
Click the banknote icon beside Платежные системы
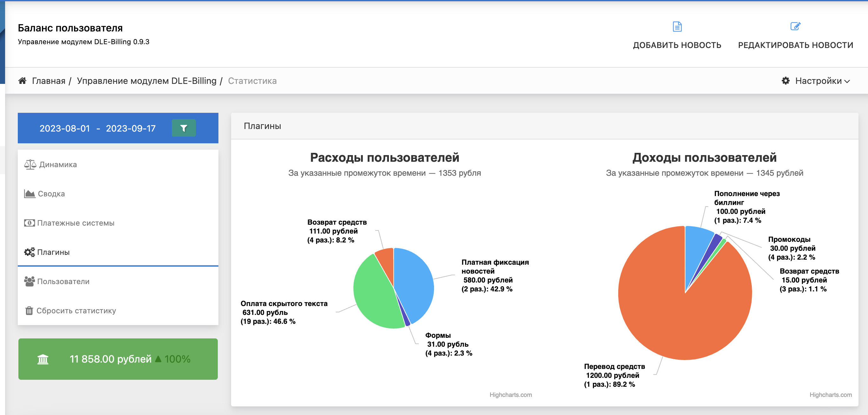[29, 223]
